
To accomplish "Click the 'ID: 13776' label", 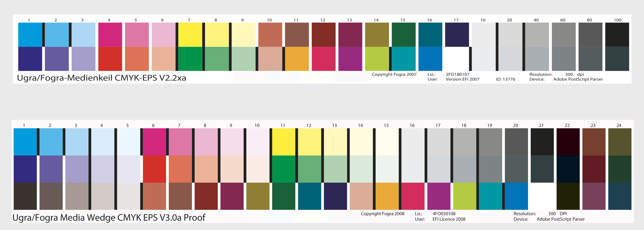I will [506, 79].
